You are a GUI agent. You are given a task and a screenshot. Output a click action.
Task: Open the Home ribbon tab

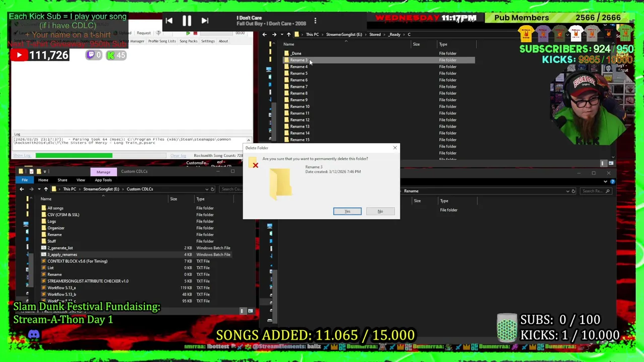[43, 180]
